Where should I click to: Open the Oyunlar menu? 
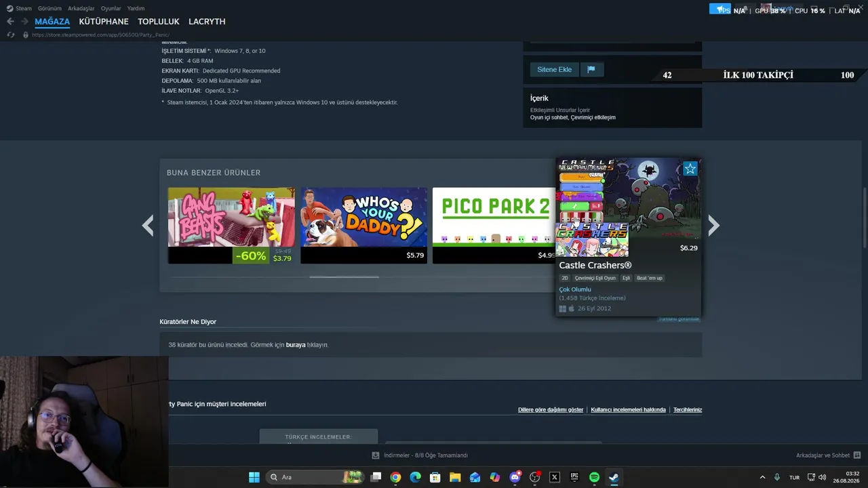click(111, 8)
